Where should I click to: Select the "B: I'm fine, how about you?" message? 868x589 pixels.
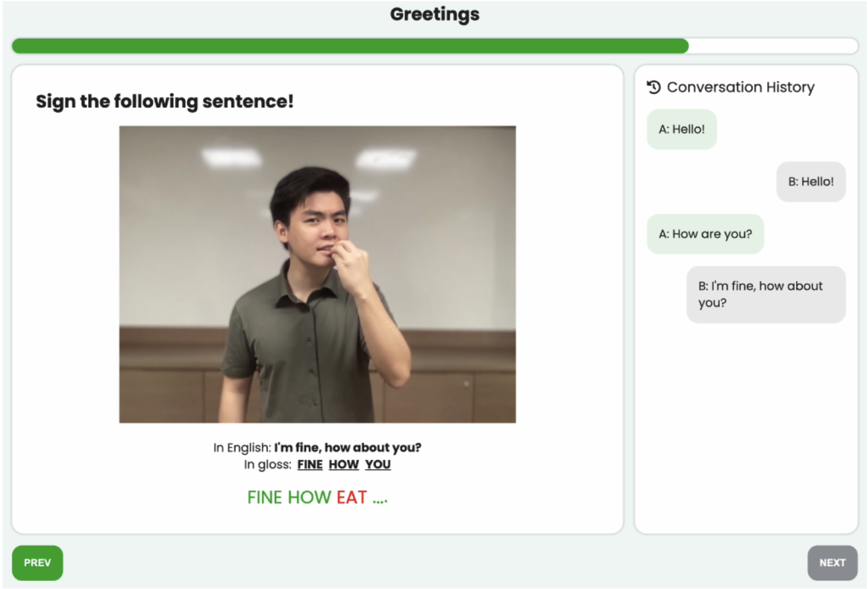765,294
